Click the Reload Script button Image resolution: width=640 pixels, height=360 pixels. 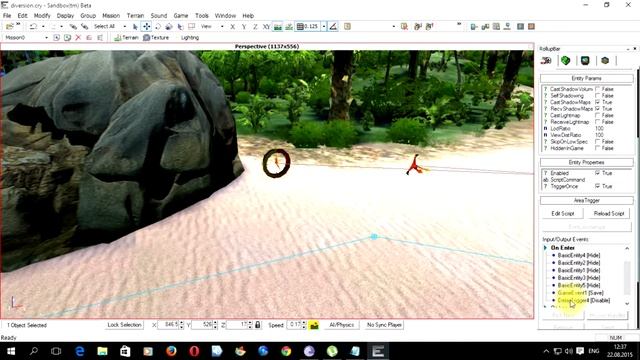(609, 213)
